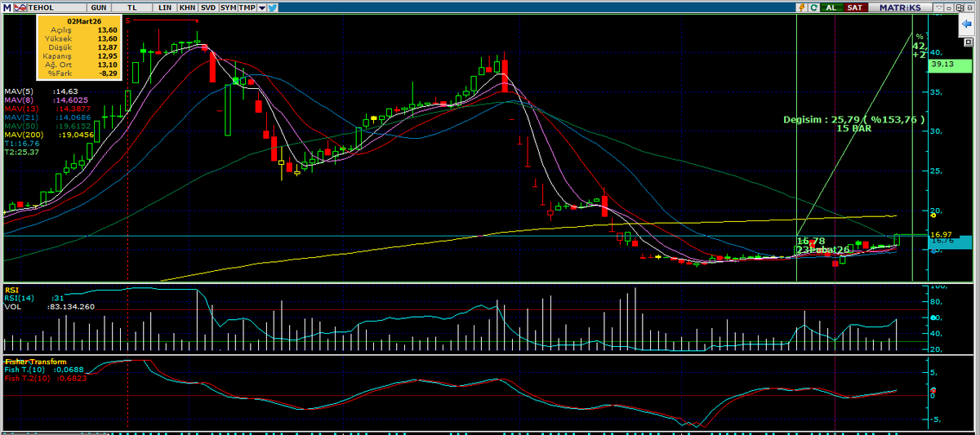This screenshot has width=980, height=435.
Task: Click the MAV(21) indicator label
Action: pos(20,117)
